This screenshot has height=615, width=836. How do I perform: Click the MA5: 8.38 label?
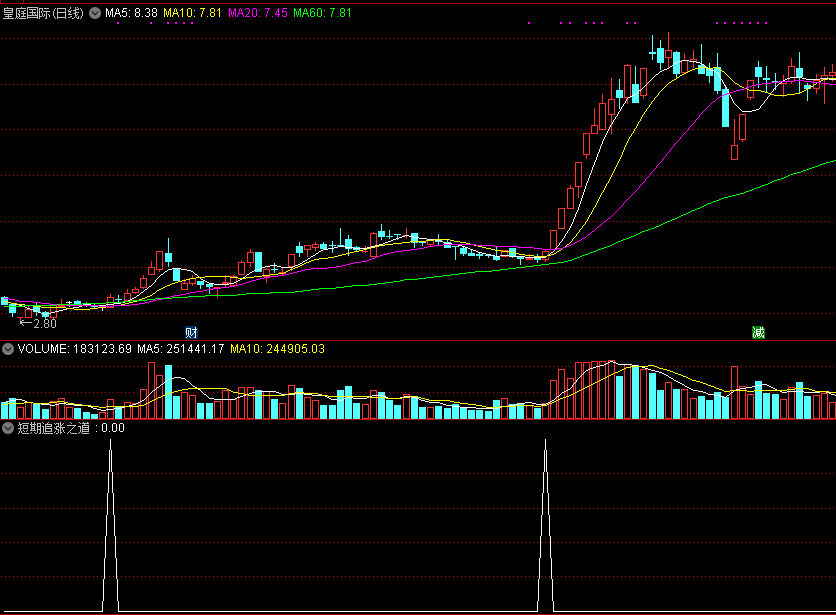tap(131, 13)
